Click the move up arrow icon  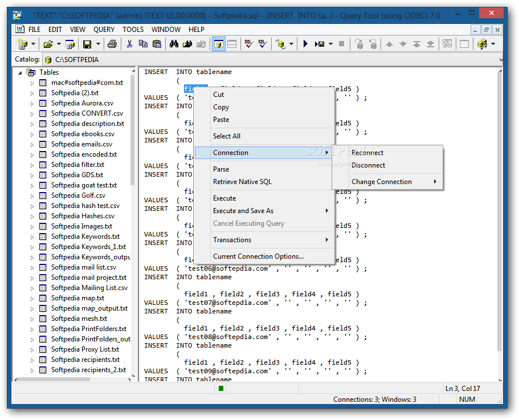point(389,44)
